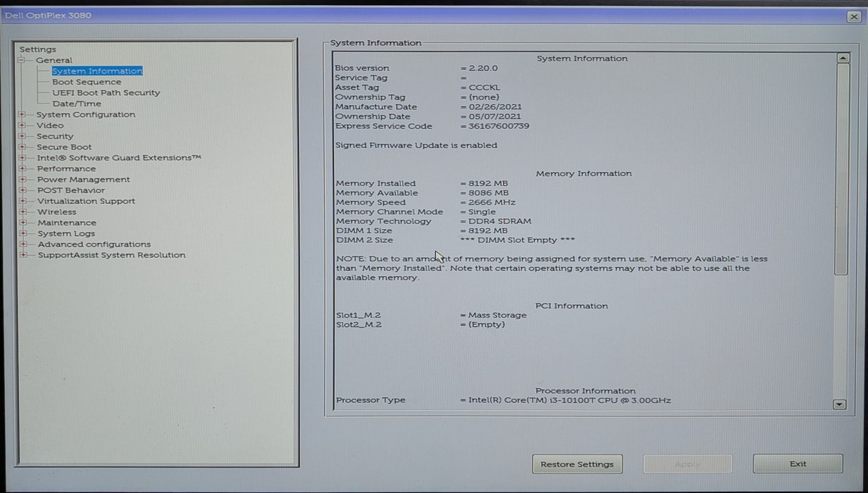Viewport: 868px width, 493px height.
Task: Expand the Power Management node
Action: click(x=23, y=180)
